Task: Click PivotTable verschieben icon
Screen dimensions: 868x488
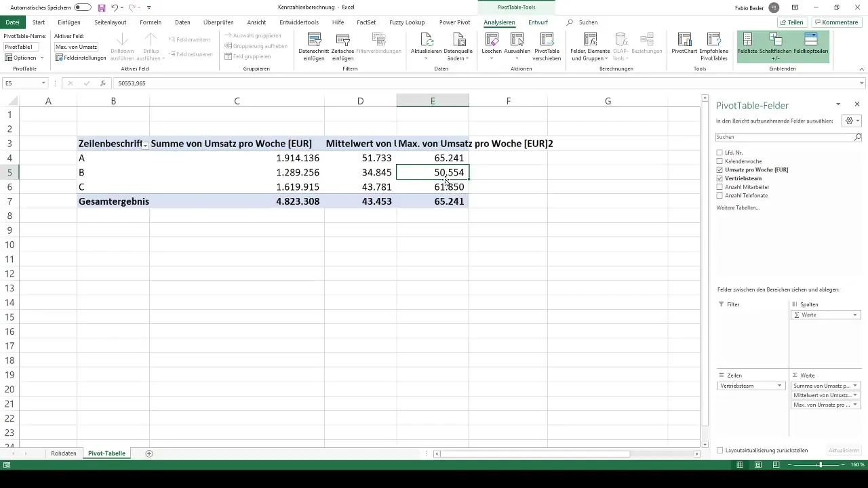Action: [547, 47]
